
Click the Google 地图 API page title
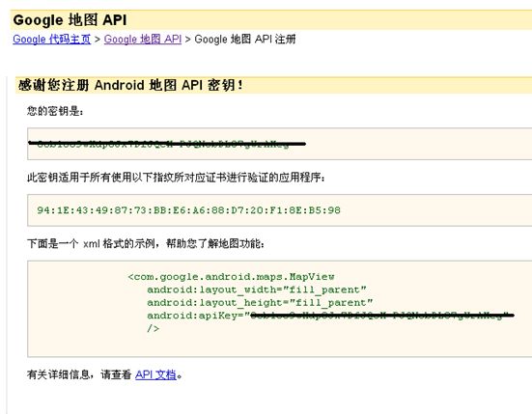click(x=70, y=20)
